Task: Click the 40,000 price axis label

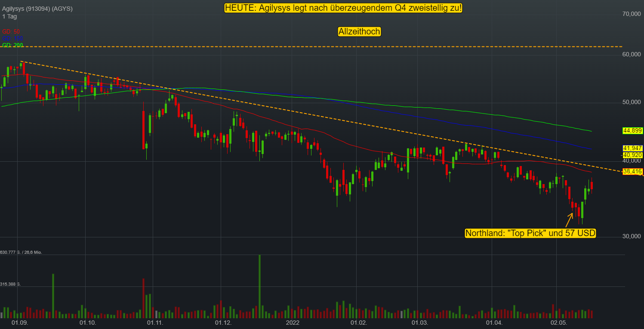Action: [x=632, y=160]
